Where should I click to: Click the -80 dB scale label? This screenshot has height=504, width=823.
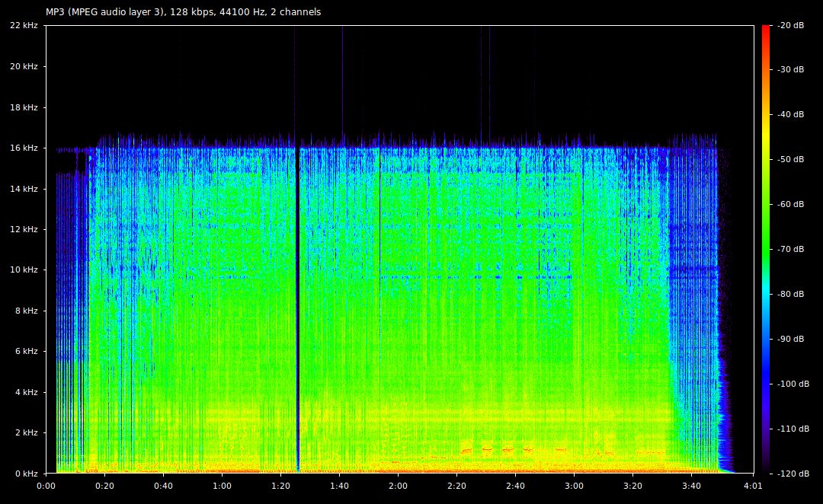(790, 294)
